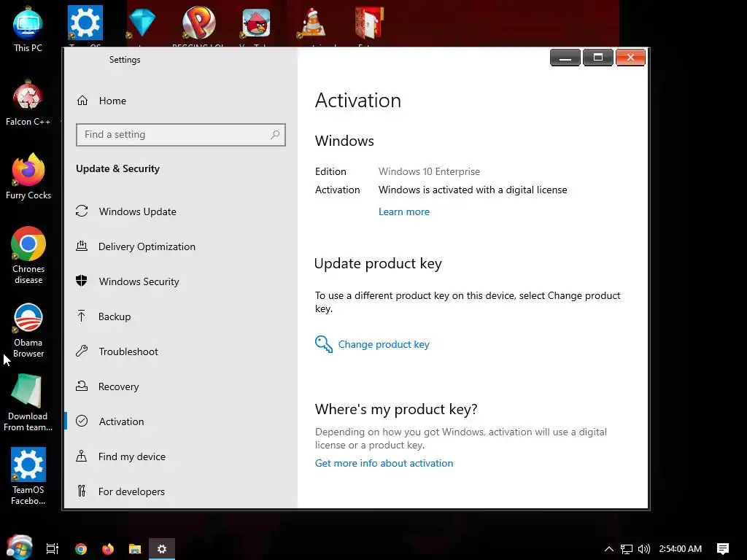Open File Explorer from the taskbar
The image size is (747, 560).
(135, 549)
